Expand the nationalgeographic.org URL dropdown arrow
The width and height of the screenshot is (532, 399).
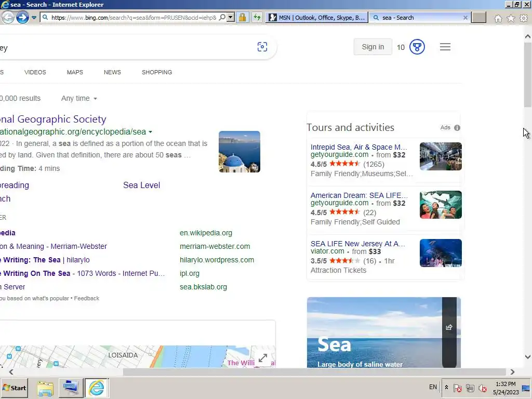[x=150, y=132]
